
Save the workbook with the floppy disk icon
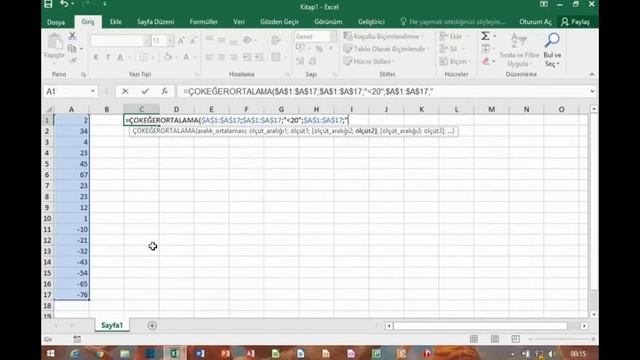pyautogui.click(x=48, y=4)
